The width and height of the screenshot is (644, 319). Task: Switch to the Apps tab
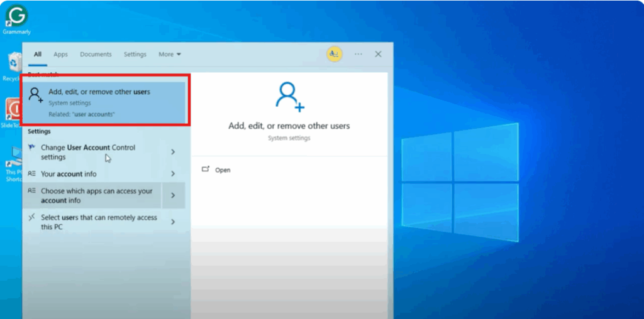60,55
